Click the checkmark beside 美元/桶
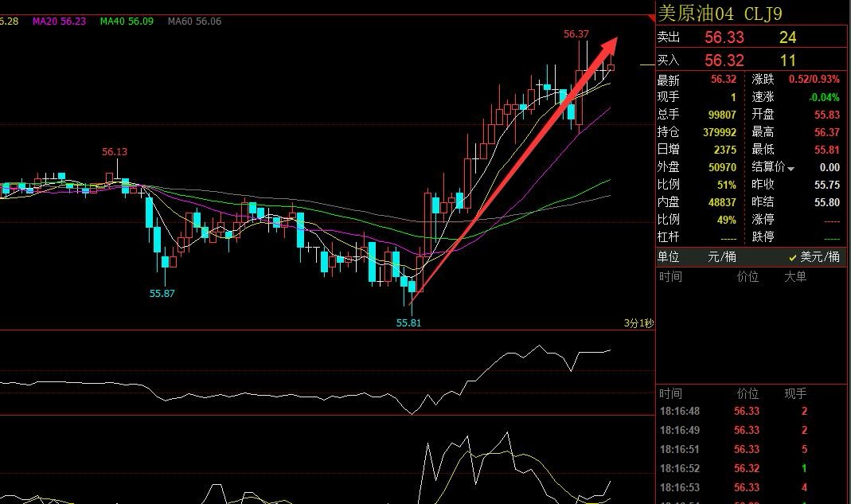Viewport: 851px width, 504px height. [793, 257]
